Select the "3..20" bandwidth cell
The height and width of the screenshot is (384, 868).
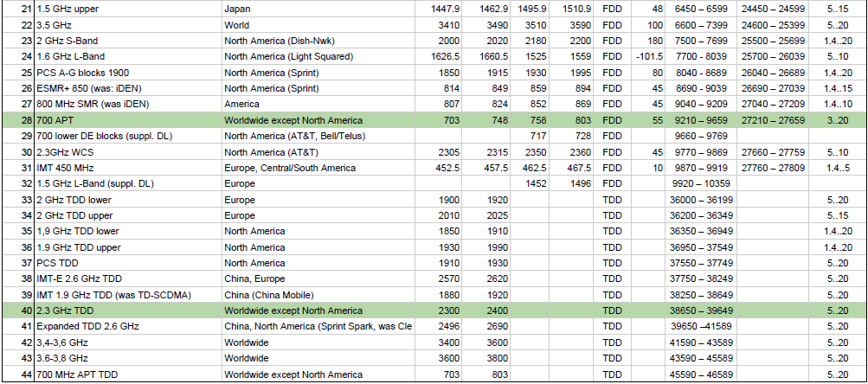click(838, 120)
